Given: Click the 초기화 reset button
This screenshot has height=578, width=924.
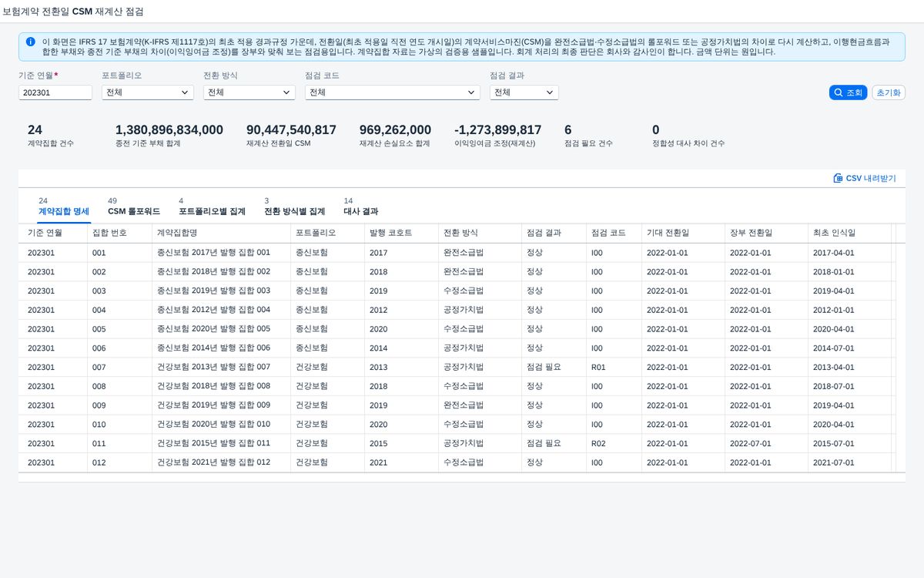Looking at the screenshot, I should tap(889, 92).
